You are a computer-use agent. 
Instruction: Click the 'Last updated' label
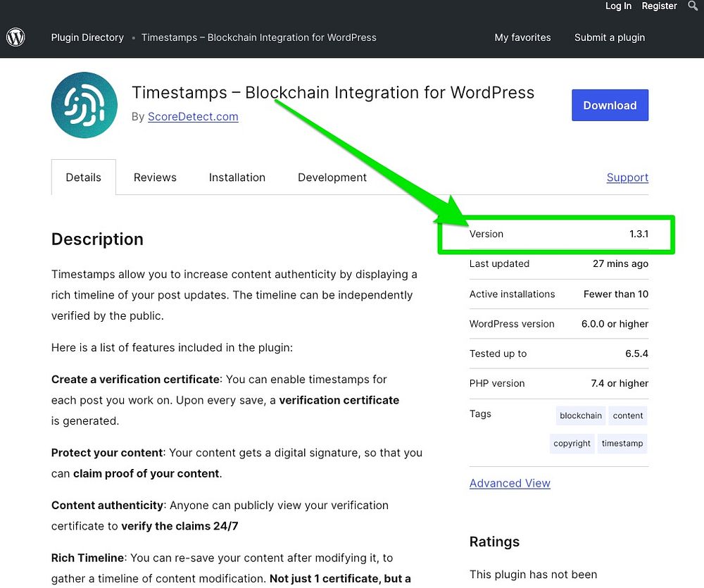[x=499, y=263]
